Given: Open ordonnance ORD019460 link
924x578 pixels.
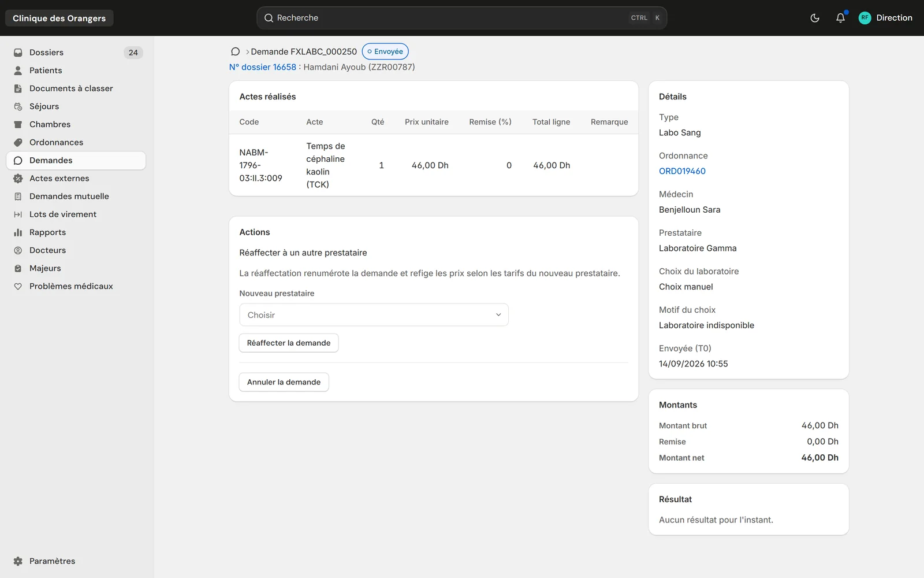Looking at the screenshot, I should click(x=682, y=171).
